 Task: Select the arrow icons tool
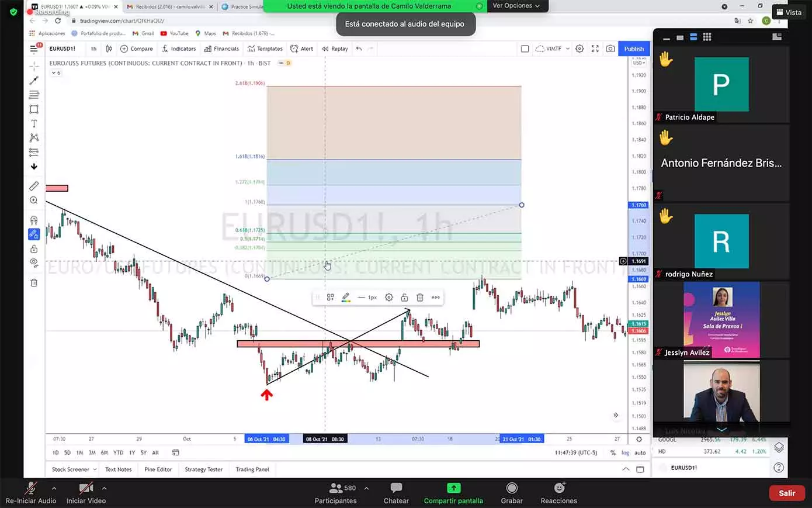point(34,166)
